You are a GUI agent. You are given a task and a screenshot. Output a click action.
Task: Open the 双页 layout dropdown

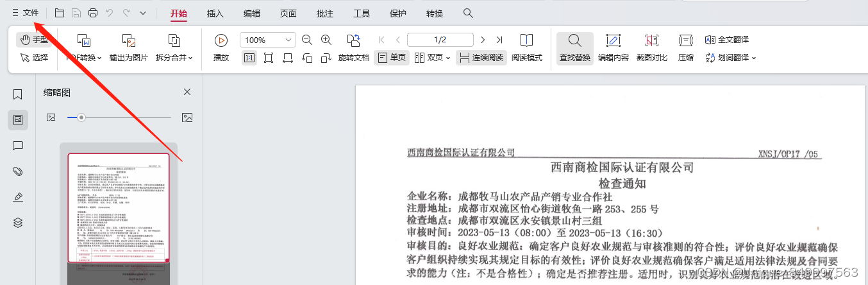[432, 58]
